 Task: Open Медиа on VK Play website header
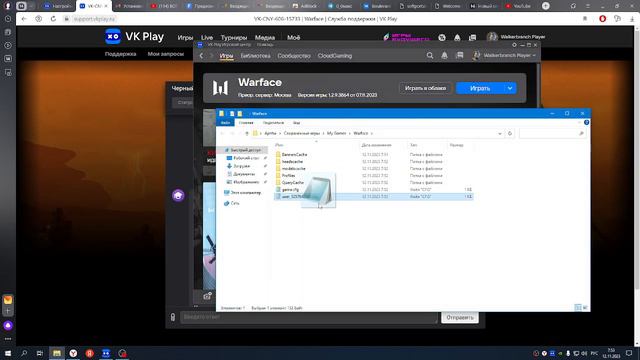click(x=265, y=38)
